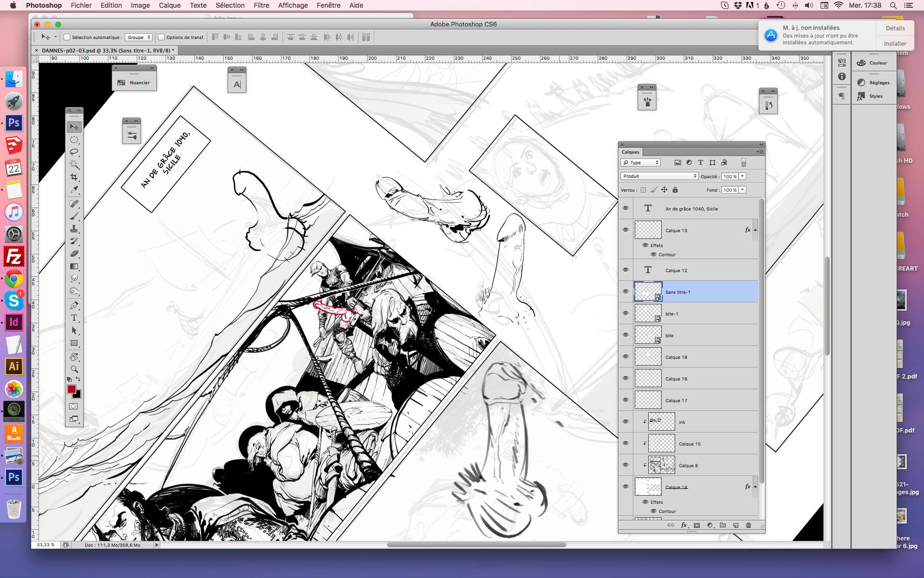
Task: Open the Groupe auto-select dropdown
Action: 139,37
